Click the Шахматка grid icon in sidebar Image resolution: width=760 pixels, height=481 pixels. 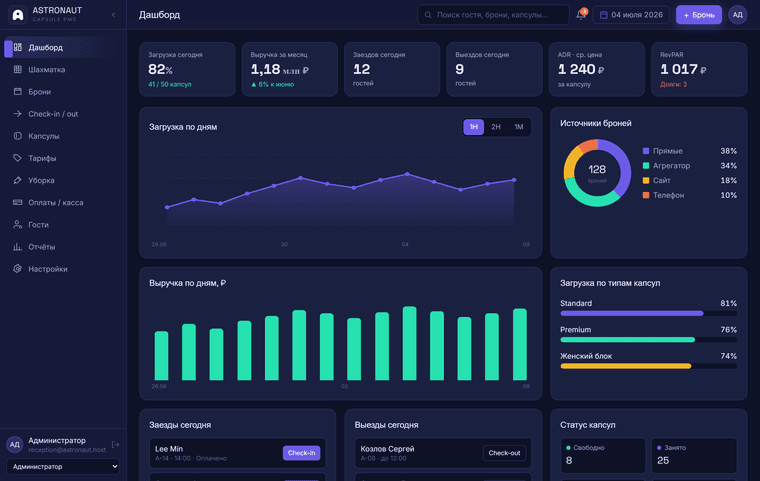[17, 69]
